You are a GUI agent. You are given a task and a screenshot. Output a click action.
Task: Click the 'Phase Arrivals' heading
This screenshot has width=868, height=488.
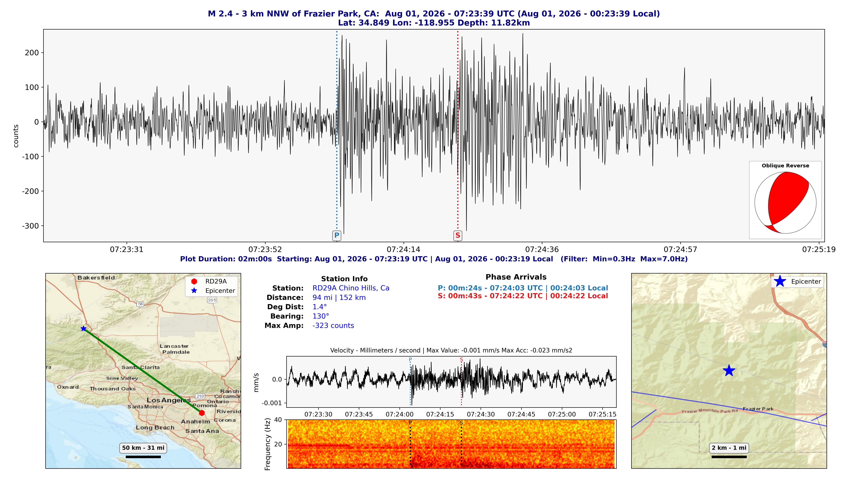pyautogui.click(x=516, y=277)
